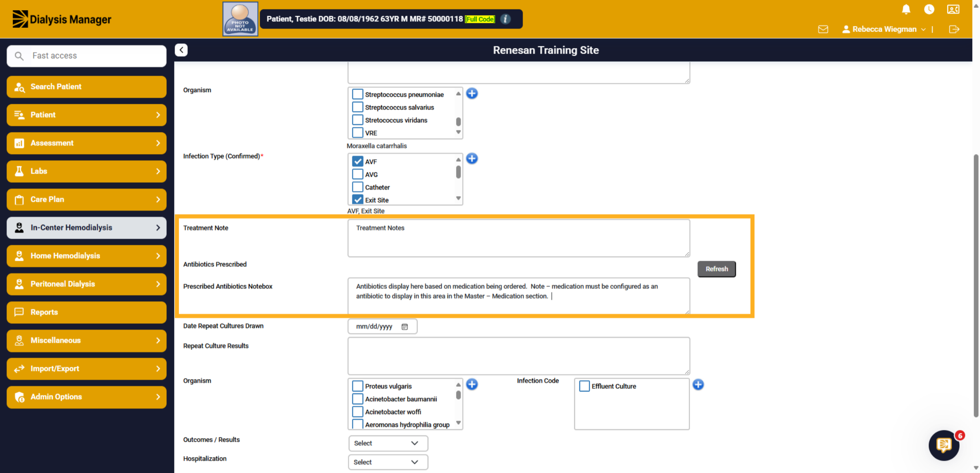Add organism with top plus icon
The image size is (980, 473).
[472, 93]
